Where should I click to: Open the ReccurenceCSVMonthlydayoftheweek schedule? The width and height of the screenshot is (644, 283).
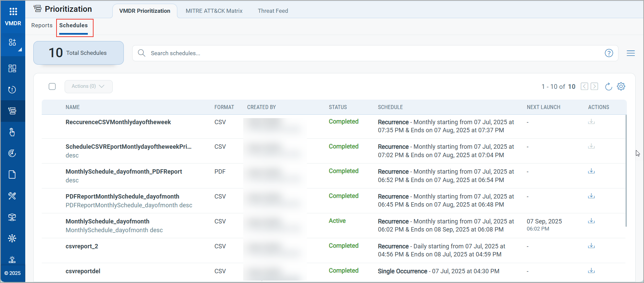coord(118,122)
